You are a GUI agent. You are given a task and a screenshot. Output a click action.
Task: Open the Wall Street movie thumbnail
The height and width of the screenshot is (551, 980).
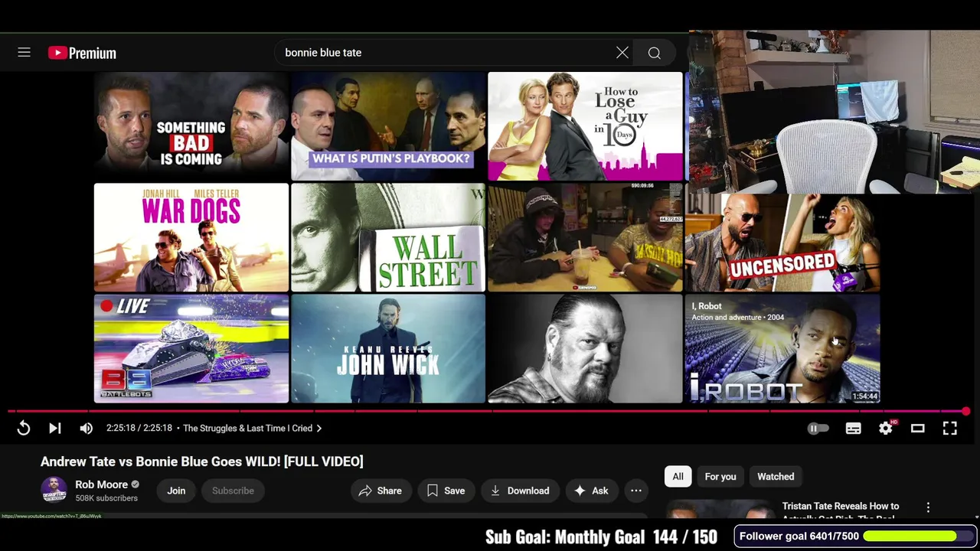click(x=388, y=238)
